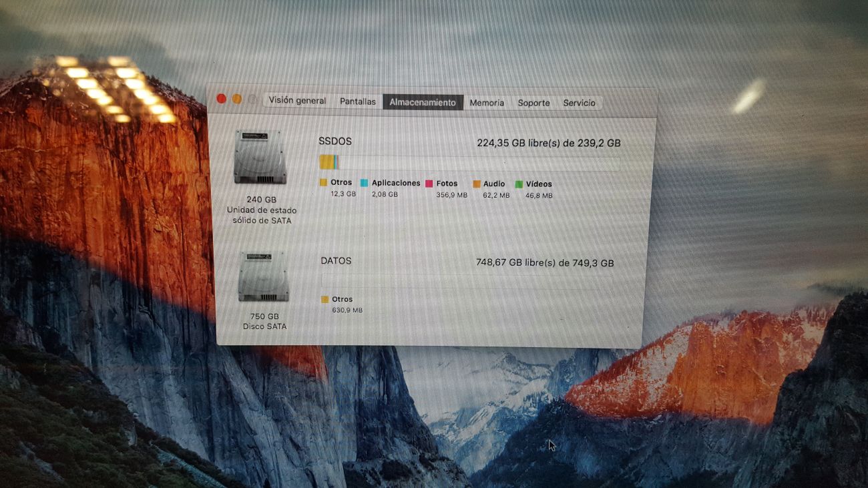Click the yellow Otros swatch under DATOS

(325, 299)
